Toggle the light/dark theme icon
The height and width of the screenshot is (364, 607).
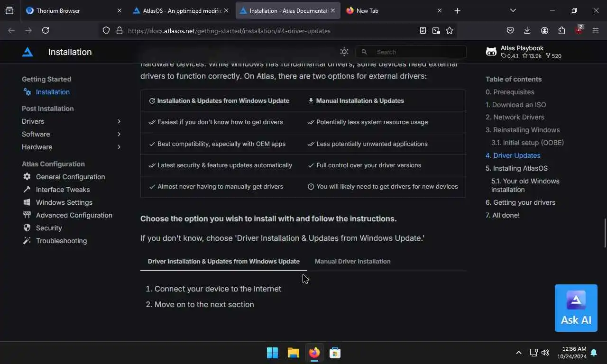(x=344, y=52)
